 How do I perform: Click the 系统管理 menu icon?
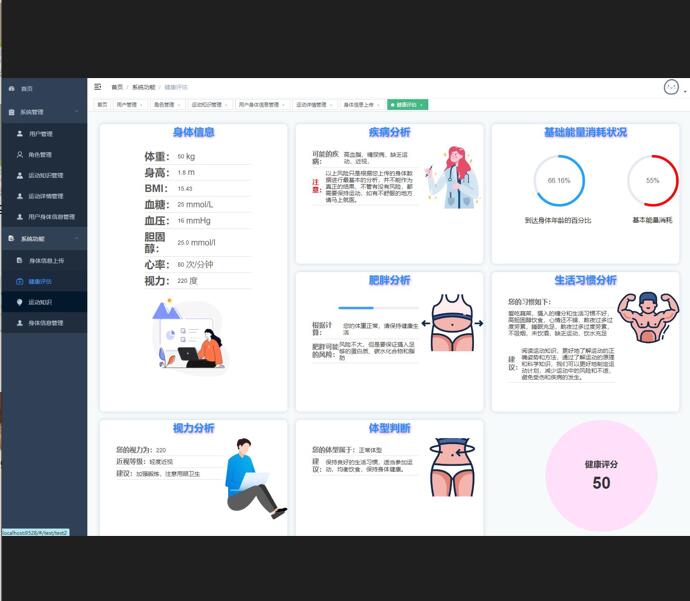[12, 112]
